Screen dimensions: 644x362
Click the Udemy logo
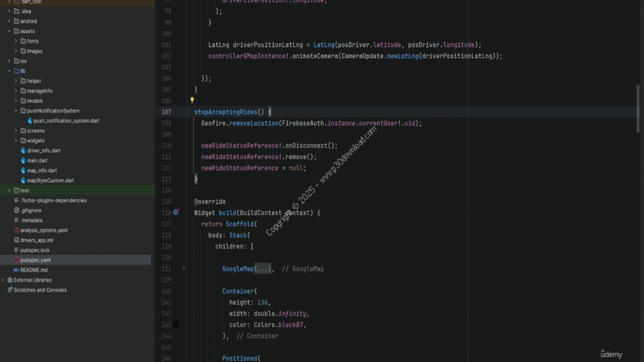(x=611, y=354)
